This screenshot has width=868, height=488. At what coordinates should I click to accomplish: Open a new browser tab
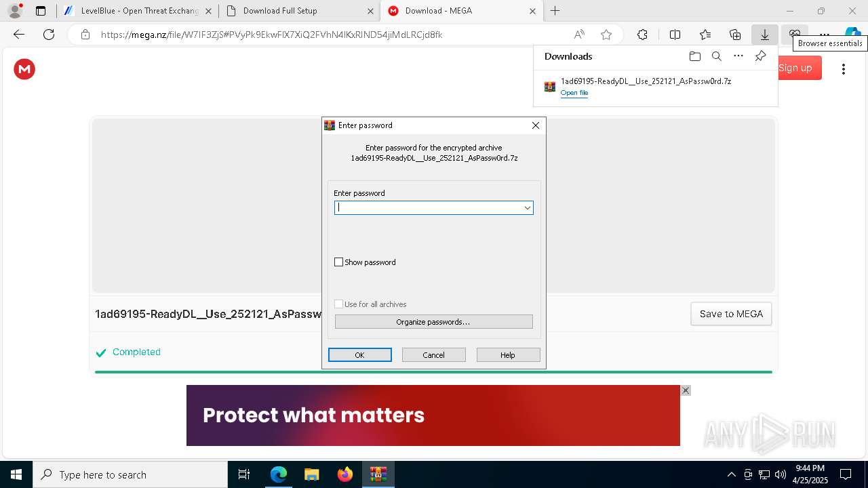coord(555,11)
